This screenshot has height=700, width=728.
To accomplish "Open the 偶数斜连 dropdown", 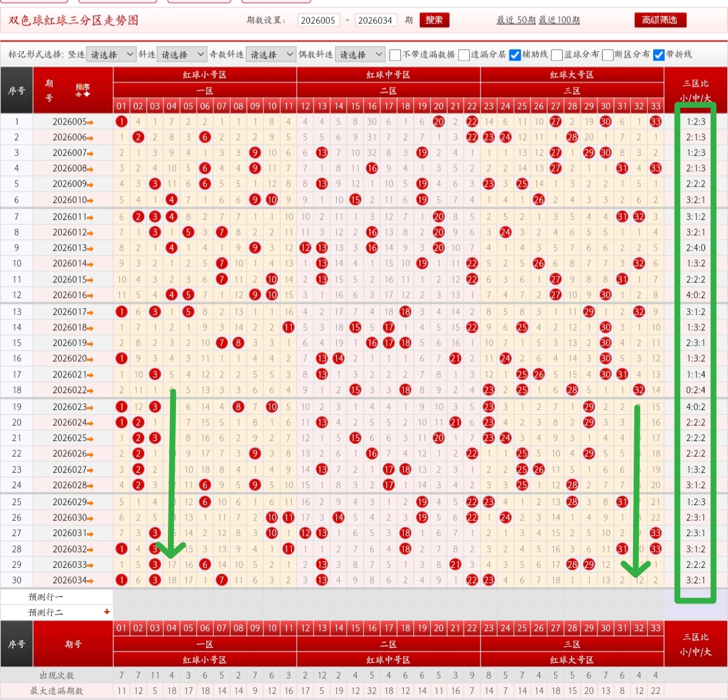I will [360, 55].
